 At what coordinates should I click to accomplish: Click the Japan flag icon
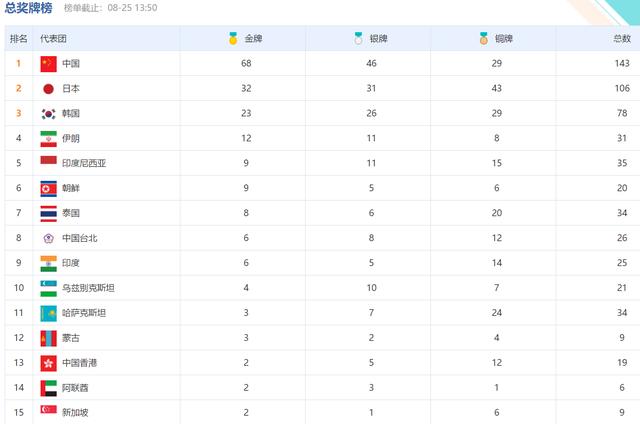coord(49,89)
